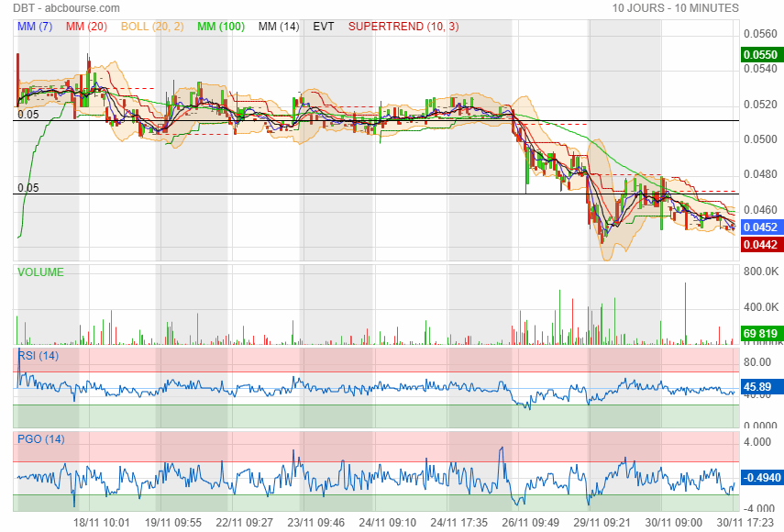The height and width of the screenshot is (532, 784).
Task: Click the MM (14) legend label
Action: [x=279, y=27]
